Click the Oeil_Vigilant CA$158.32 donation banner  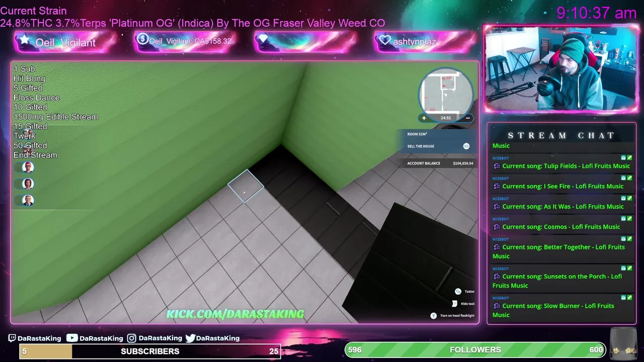(185, 41)
